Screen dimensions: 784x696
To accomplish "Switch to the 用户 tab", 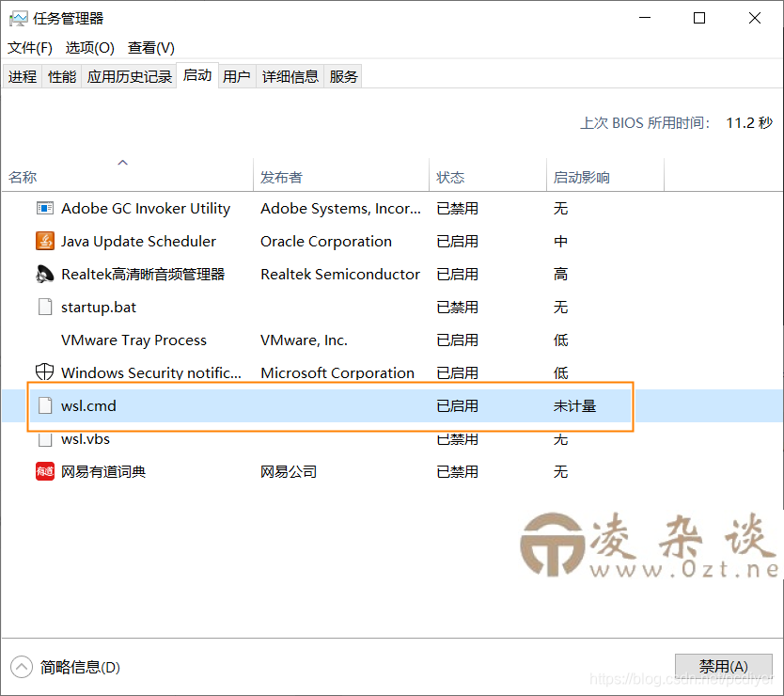I will pyautogui.click(x=237, y=76).
